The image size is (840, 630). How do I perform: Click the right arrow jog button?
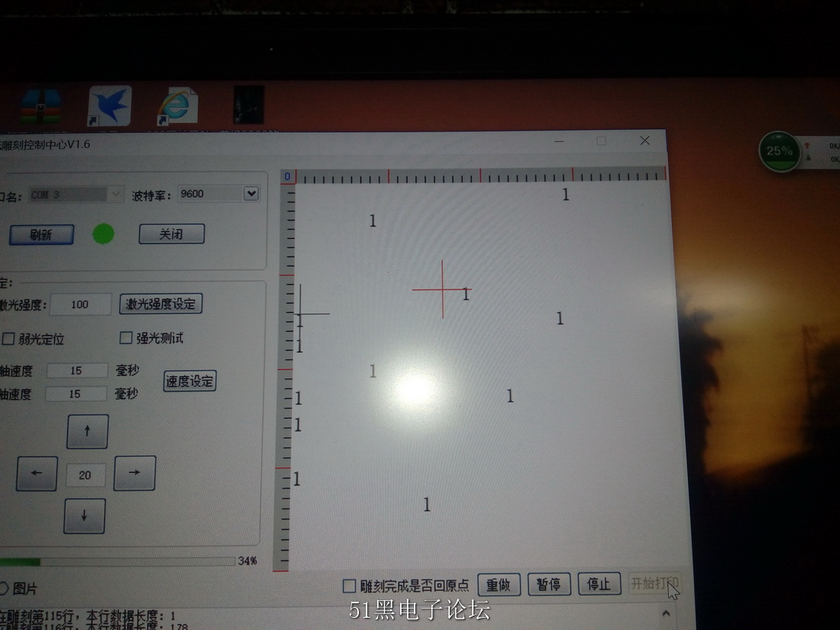pyautogui.click(x=134, y=473)
